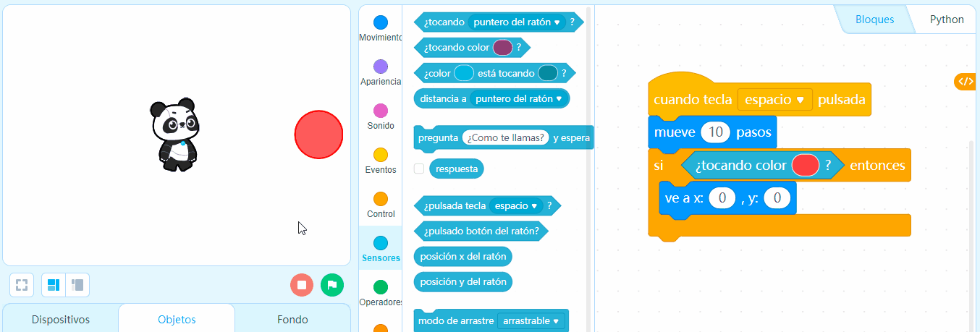Click the green flag run button

332,285
